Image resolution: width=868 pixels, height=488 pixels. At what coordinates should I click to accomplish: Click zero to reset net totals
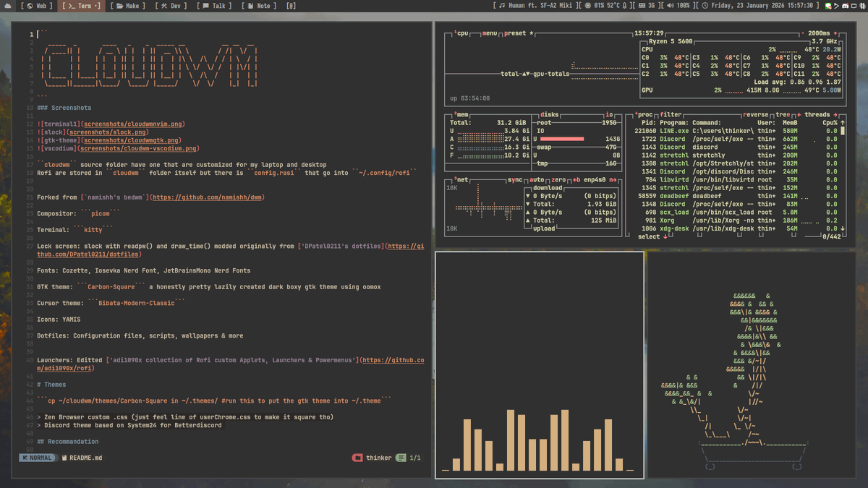(558, 180)
